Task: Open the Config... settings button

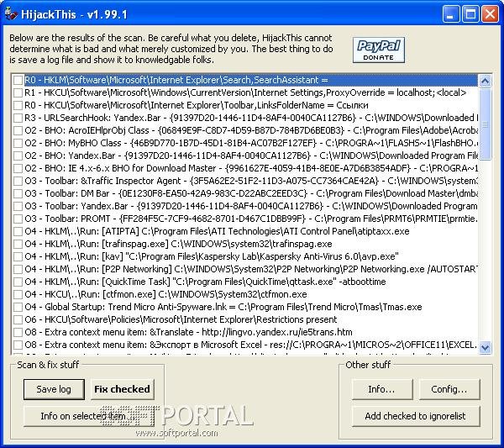Action: pyautogui.click(x=449, y=389)
